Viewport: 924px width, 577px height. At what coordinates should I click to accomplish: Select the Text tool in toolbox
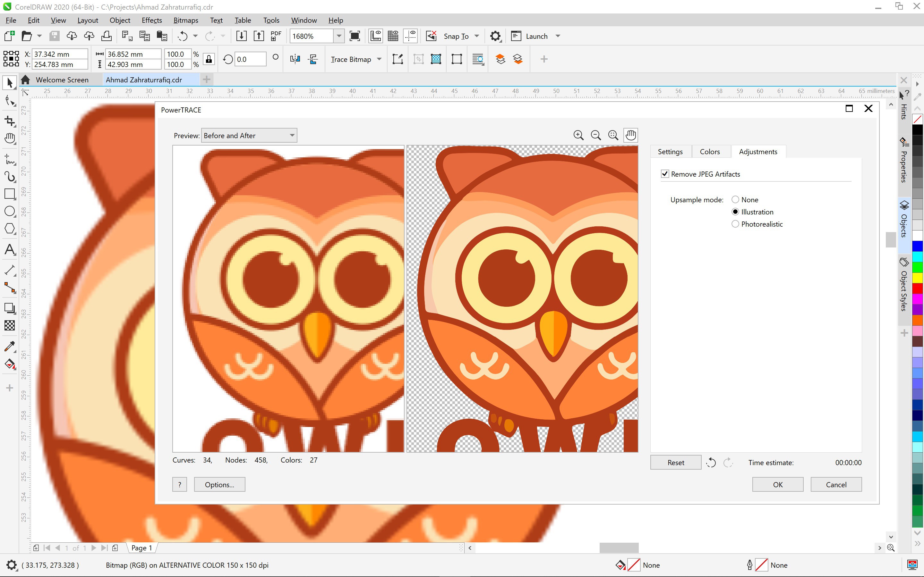click(x=10, y=250)
